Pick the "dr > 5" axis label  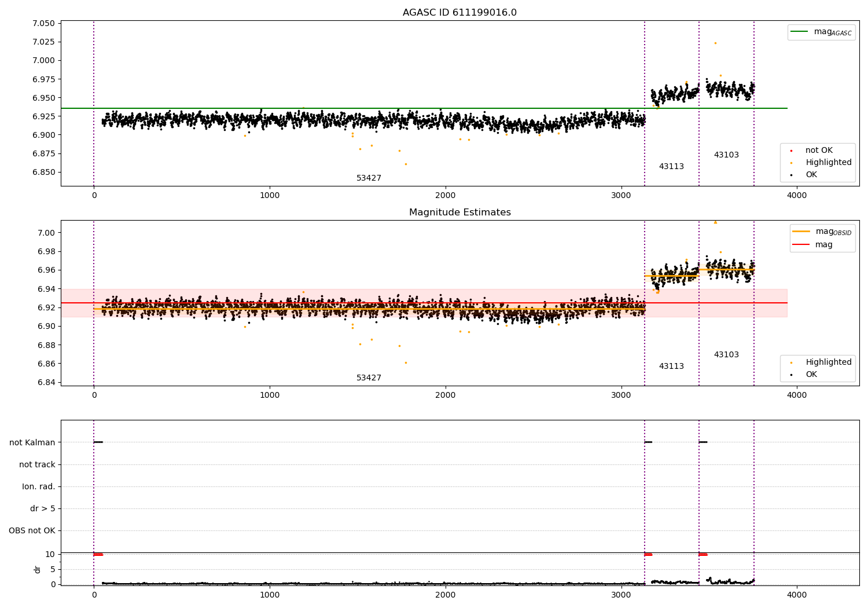click(43, 509)
